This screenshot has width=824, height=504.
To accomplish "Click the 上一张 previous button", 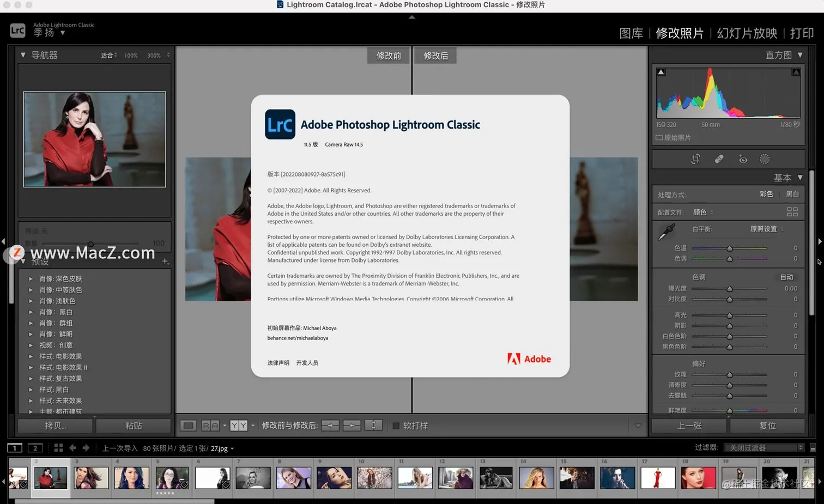I will point(689,426).
